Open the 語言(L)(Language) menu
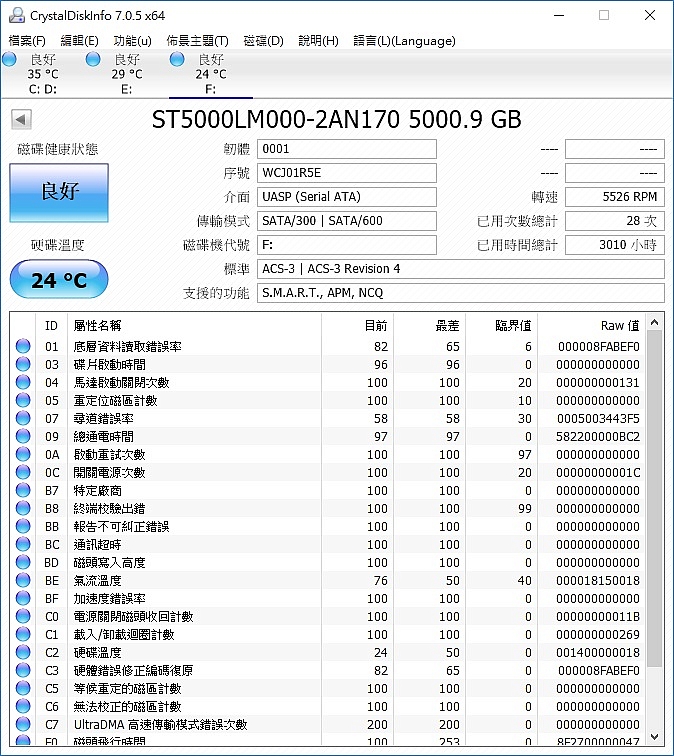Screen dimensions: 674x756 pos(404,41)
